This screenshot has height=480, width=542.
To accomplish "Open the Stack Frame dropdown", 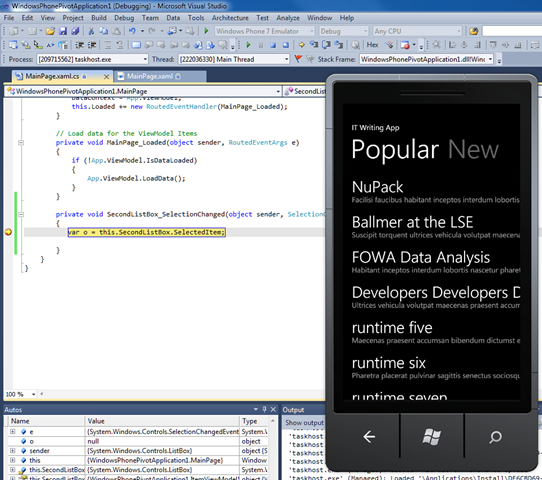I will click(x=490, y=59).
